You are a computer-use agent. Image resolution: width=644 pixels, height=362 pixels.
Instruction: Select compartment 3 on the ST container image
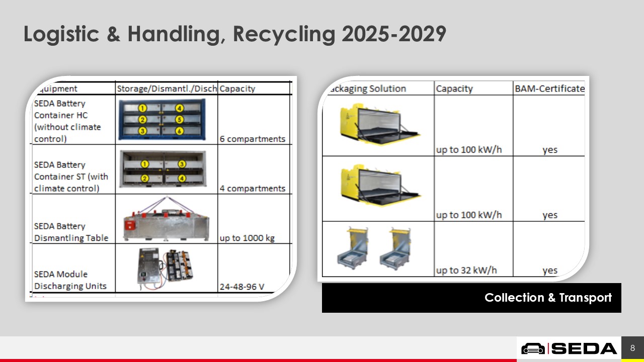coord(182,164)
